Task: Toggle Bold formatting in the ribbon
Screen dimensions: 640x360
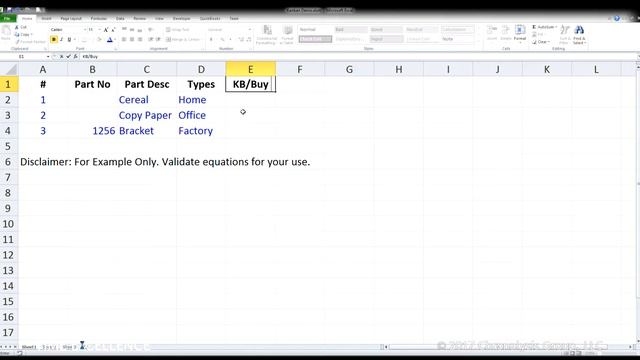Action: point(54,40)
